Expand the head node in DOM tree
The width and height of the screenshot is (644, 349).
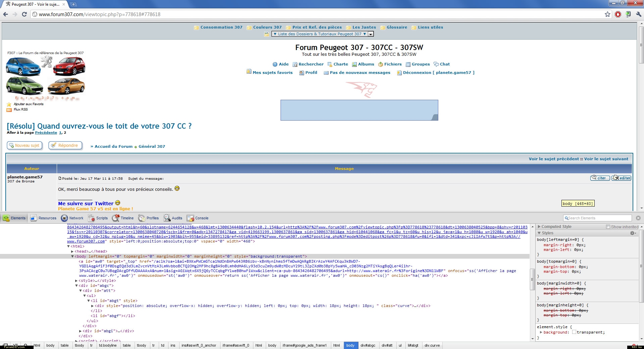tap(72, 251)
